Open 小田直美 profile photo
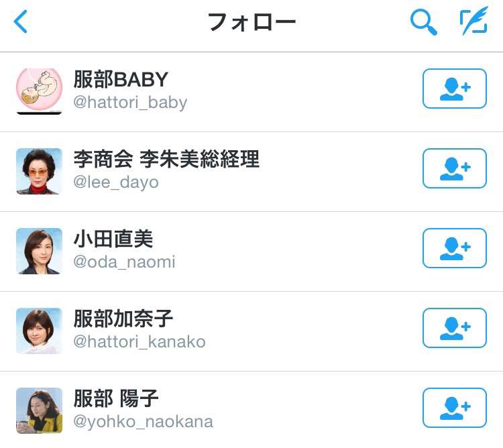 click(39, 251)
